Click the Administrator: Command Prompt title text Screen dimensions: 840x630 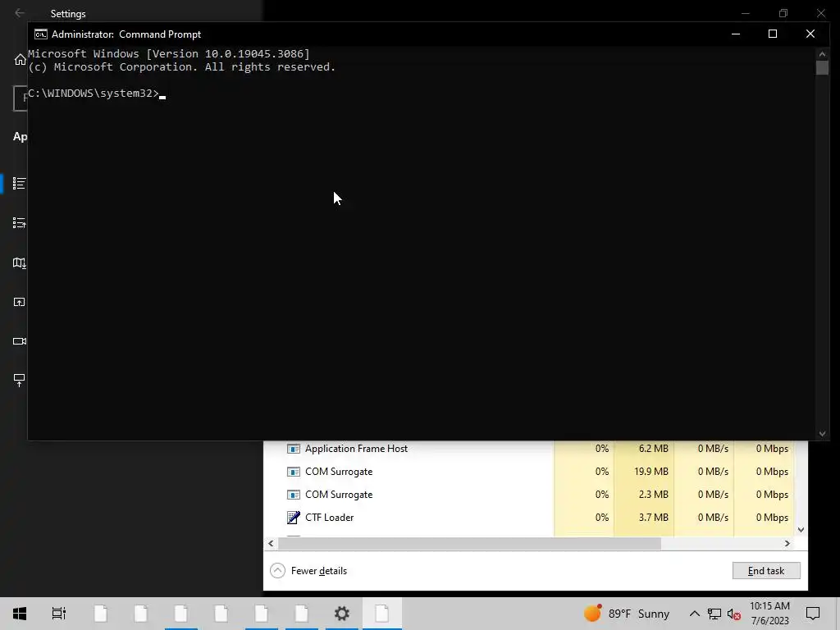(x=126, y=34)
